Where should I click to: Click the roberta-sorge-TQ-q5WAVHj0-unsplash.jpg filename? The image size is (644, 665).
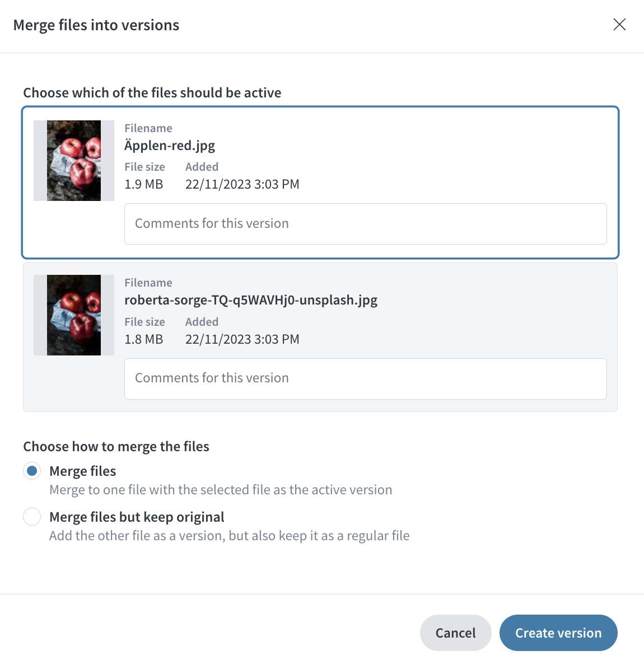[251, 300]
